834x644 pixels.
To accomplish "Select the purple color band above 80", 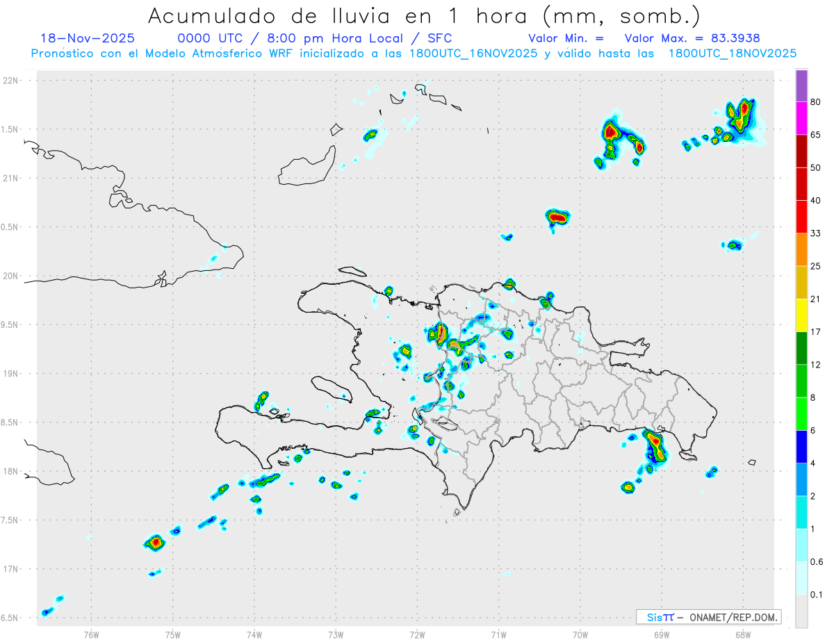I will pyautogui.click(x=801, y=86).
